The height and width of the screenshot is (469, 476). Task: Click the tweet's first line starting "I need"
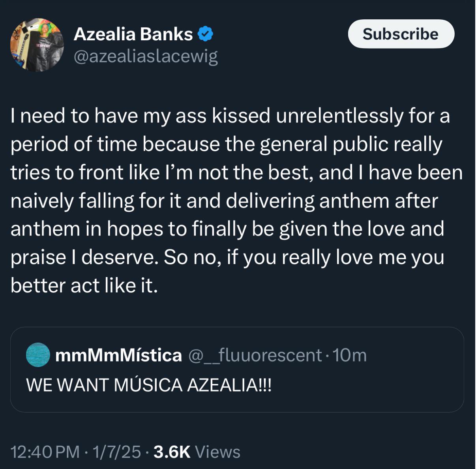(230, 116)
